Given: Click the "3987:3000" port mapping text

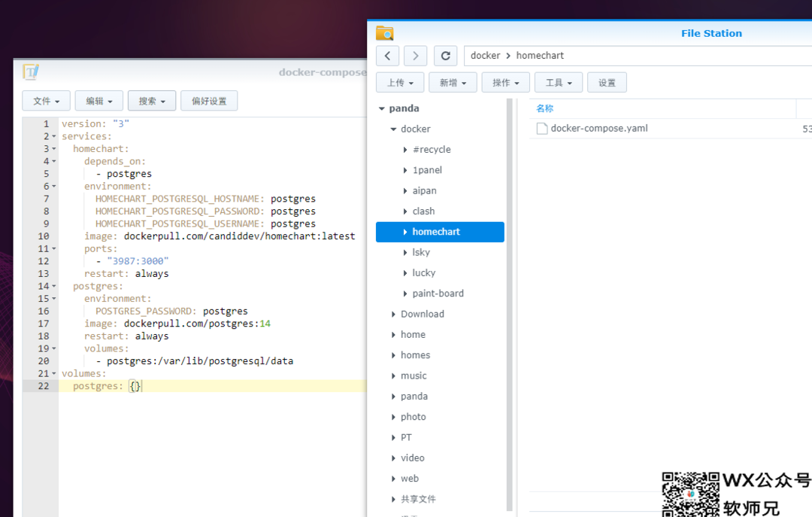Looking at the screenshot, I should click(x=138, y=261).
